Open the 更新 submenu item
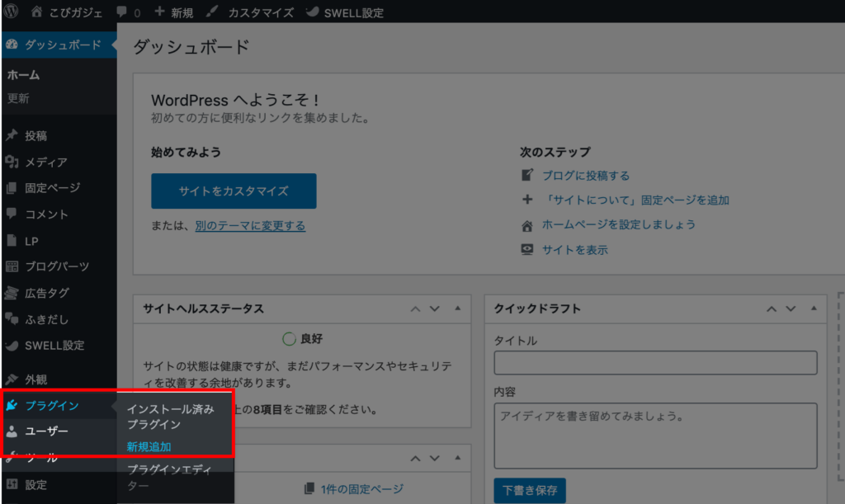This screenshot has height=504, width=845. (x=18, y=98)
